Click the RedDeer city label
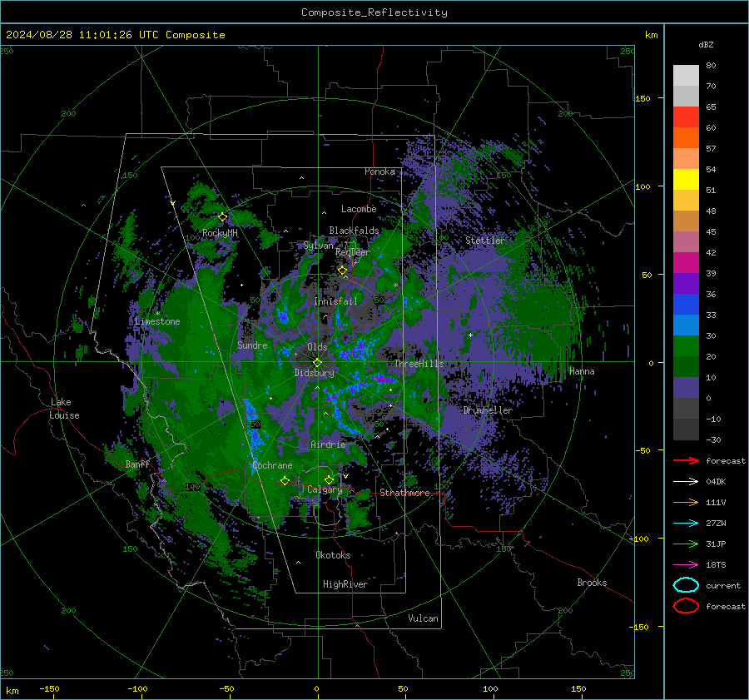The height and width of the screenshot is (700, 749). point(353,252)
